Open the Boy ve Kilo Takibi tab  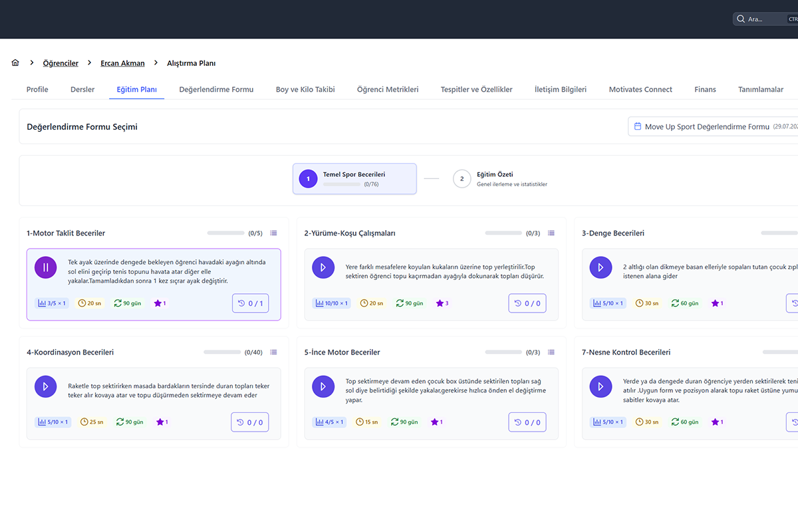coord(305,89)
